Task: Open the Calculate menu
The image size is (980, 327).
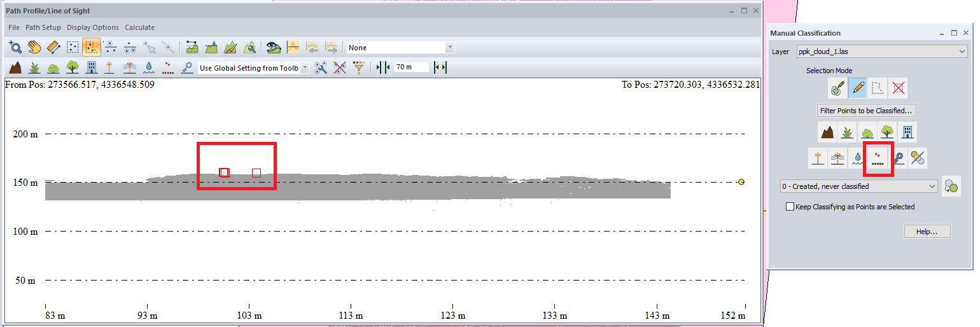Action: pos(139,27)
